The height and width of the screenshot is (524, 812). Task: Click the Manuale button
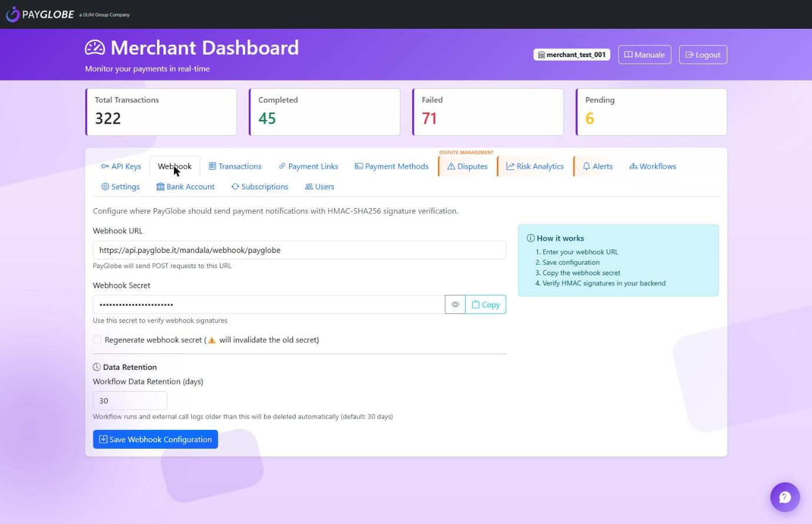644,55
